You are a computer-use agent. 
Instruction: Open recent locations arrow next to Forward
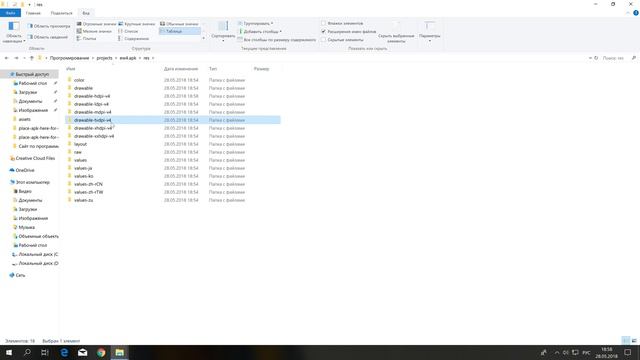[x=24, y=58]
